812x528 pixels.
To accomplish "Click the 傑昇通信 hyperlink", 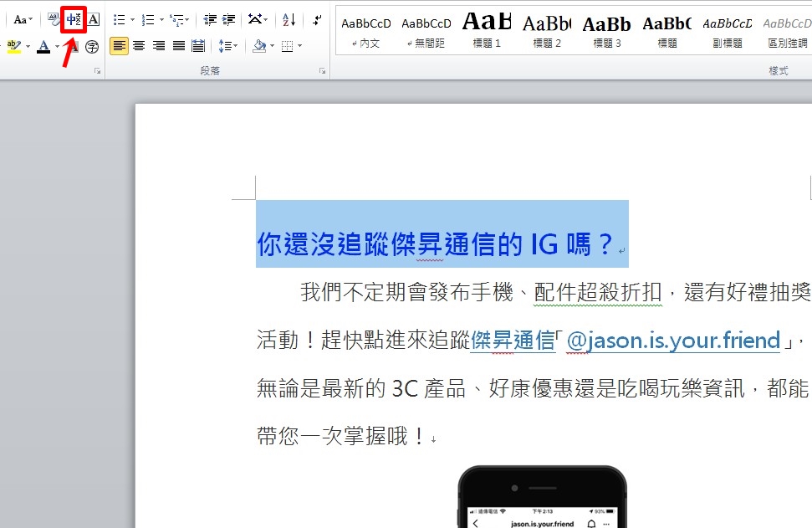I will (x=513, y=341).
